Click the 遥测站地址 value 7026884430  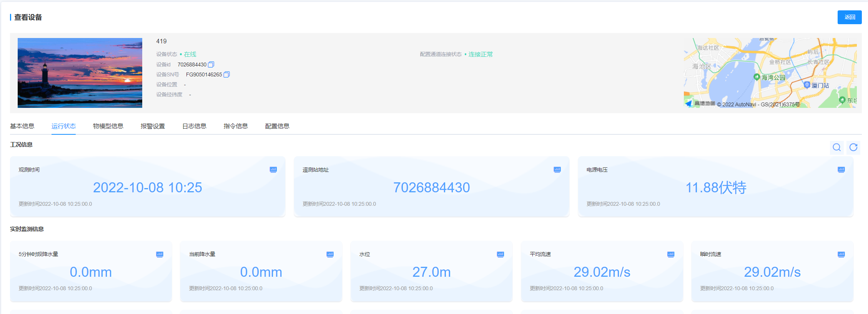[x=431, y=187]
